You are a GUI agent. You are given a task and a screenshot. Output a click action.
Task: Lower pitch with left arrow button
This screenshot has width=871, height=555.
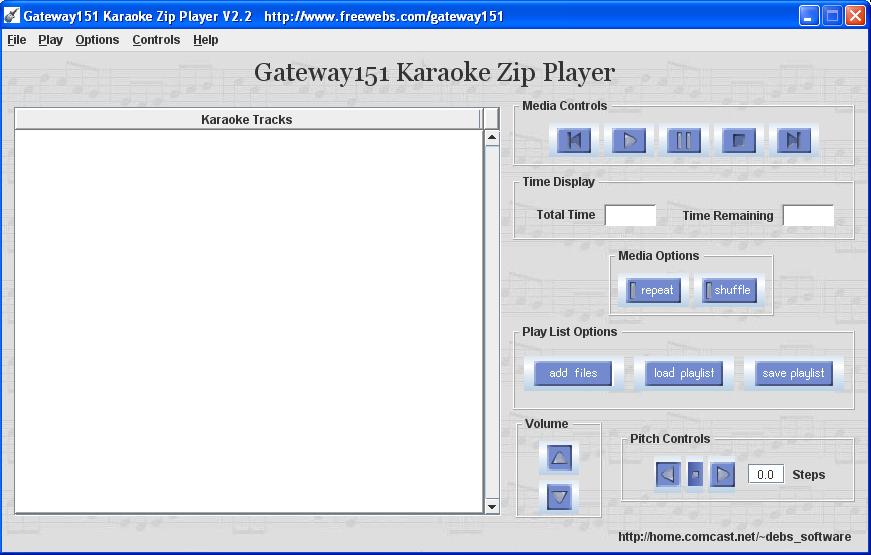668,474
